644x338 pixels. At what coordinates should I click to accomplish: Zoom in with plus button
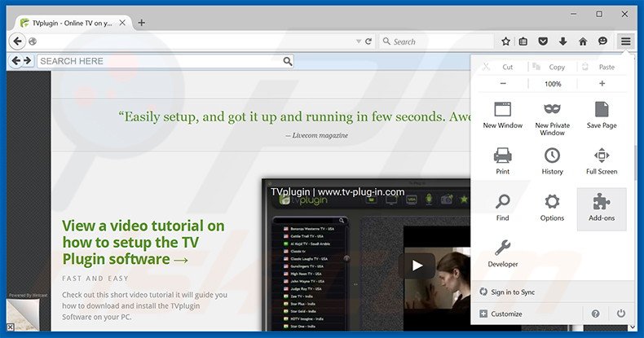click(602, 84)
